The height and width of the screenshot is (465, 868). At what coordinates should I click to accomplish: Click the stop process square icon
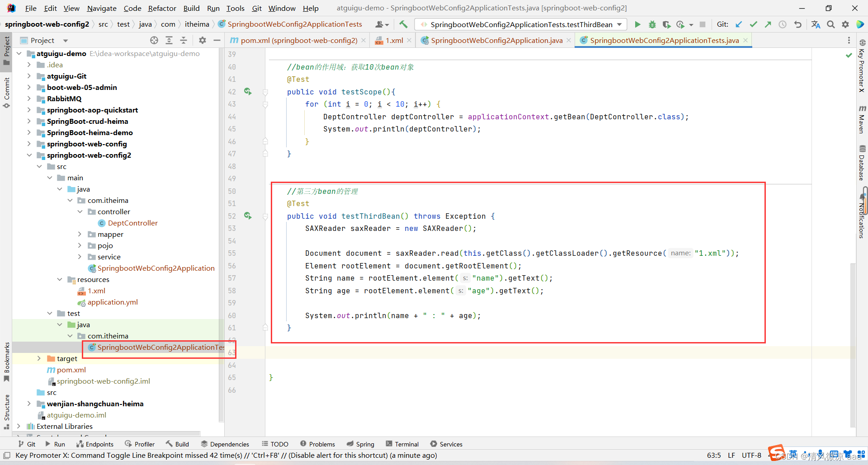(702, 24)
